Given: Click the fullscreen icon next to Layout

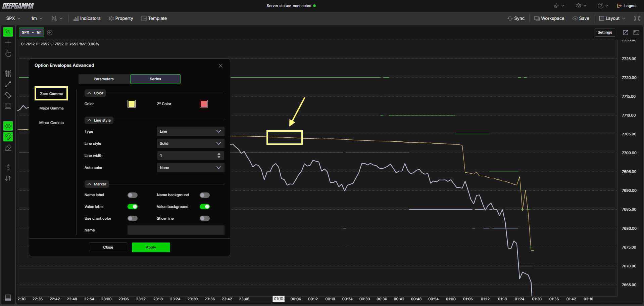Looking at the screenshot, I should click(637, 18).
